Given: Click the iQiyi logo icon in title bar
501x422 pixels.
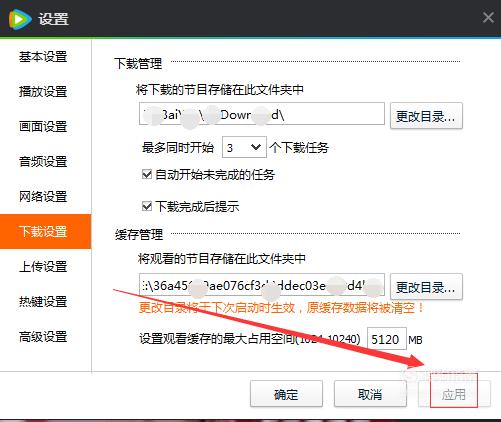Looking at the screenshot, I should (x=20, y=19).
